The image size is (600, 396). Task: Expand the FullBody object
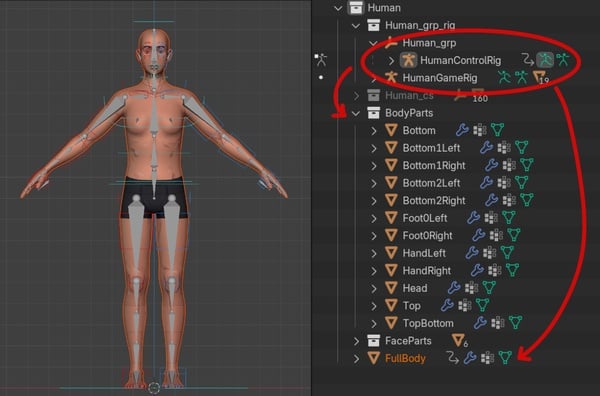pyautogui.click(x=356, y=358)
